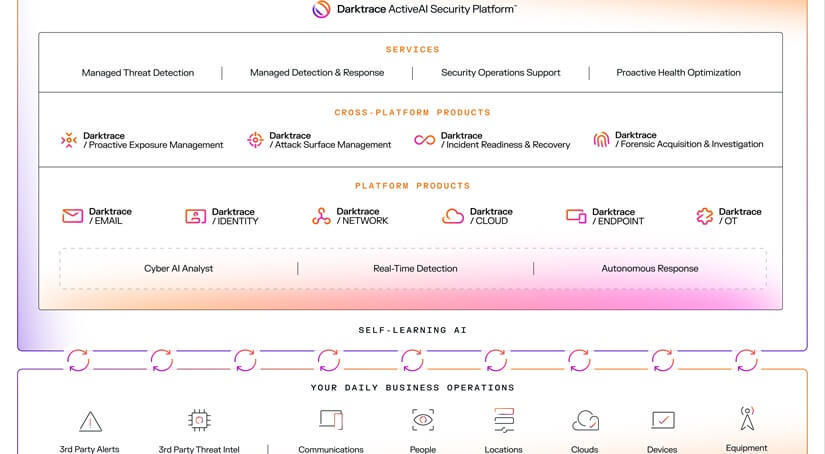Click the Darktrace / NETWORK label
This screenshot has width=825, height=454.
[363, 216]
